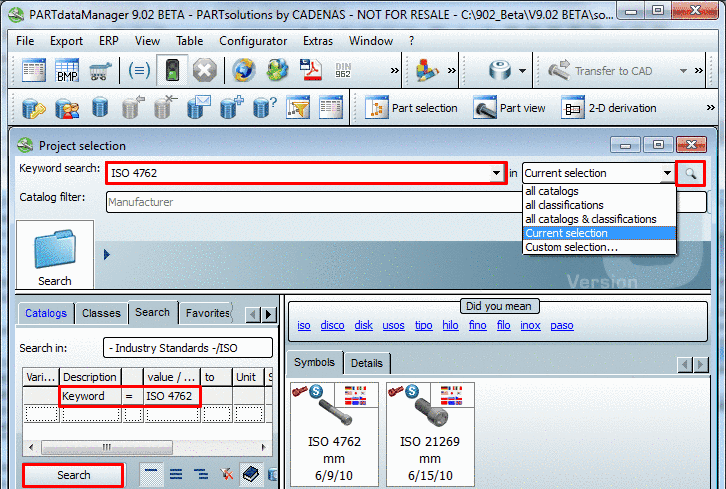Open the Export menu
This screenshot has height=489, width=726.
66,41
